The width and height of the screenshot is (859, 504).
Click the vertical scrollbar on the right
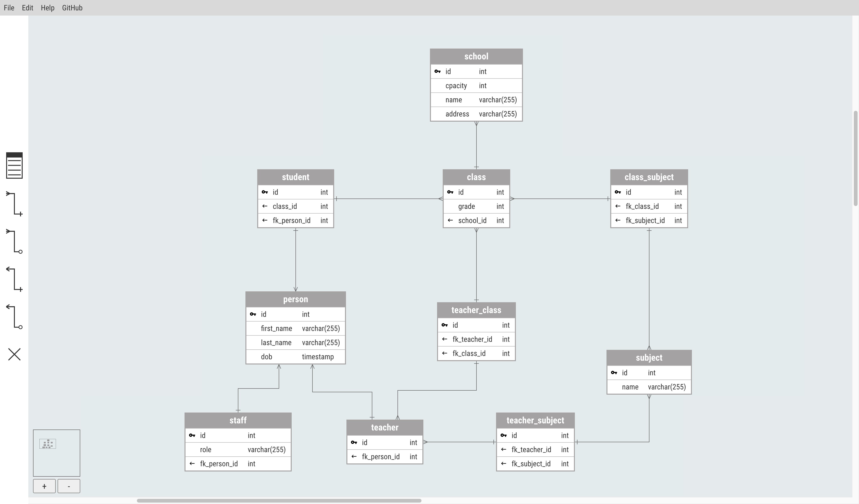[855, 158]
